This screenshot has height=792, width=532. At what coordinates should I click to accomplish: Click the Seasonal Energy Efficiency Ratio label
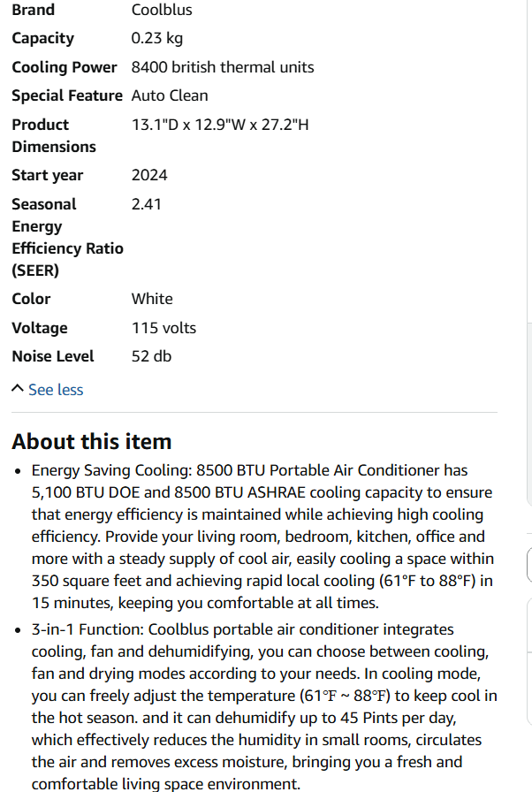[x=68, y=238]
